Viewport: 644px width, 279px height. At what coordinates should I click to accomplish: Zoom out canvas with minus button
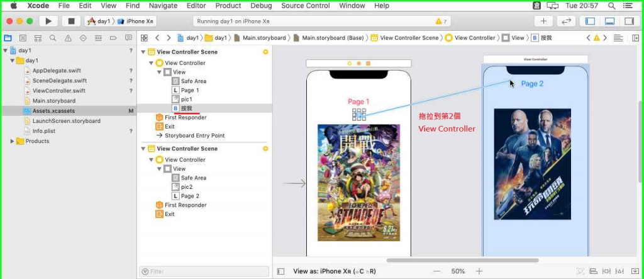point(437,271)
